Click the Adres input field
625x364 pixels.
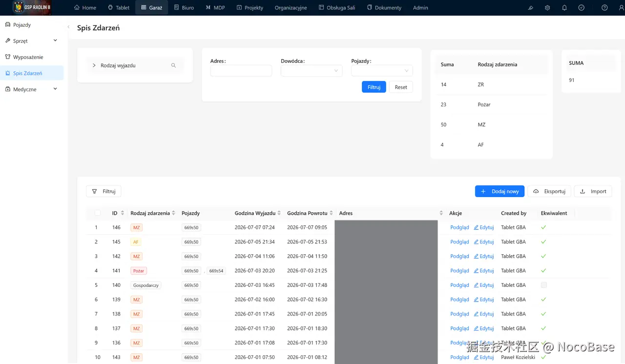click(241, 71)
